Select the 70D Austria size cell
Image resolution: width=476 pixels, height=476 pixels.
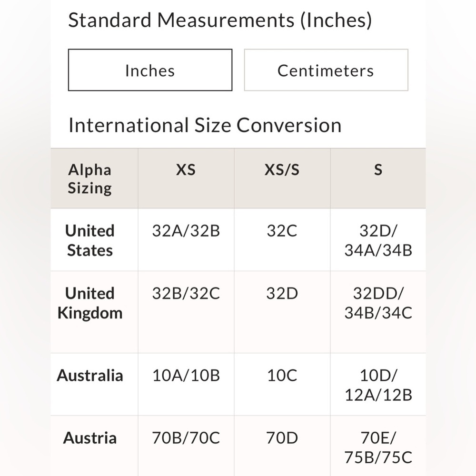[282, 446]
